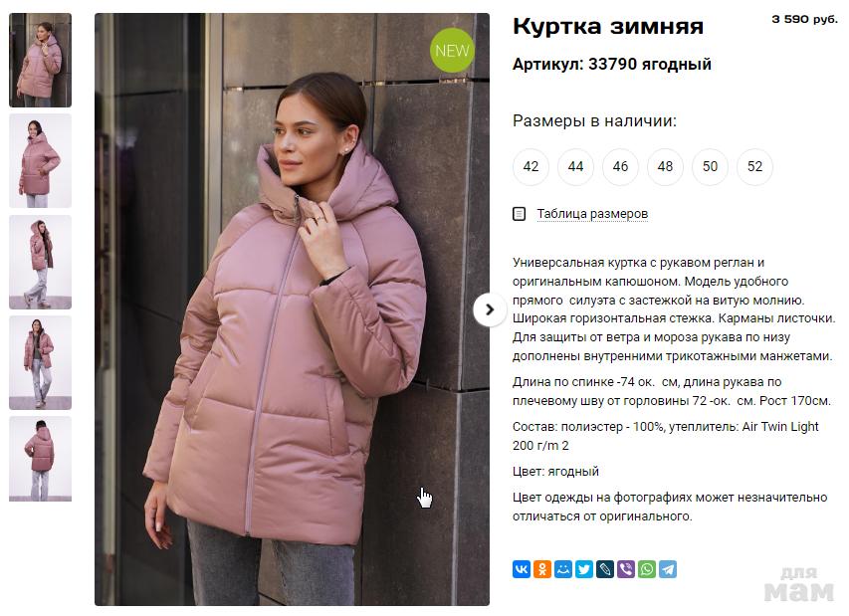
Task: Select size 48
Action: coord(665,167)
